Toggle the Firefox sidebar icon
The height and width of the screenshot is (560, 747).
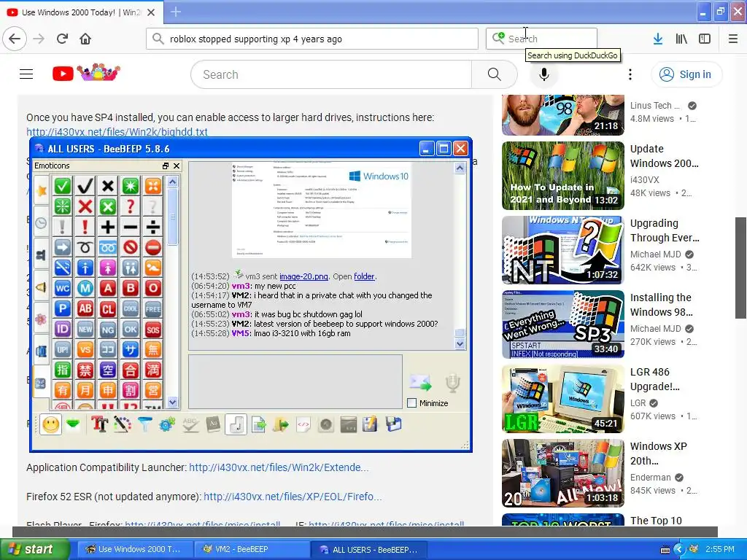[705, 39]
